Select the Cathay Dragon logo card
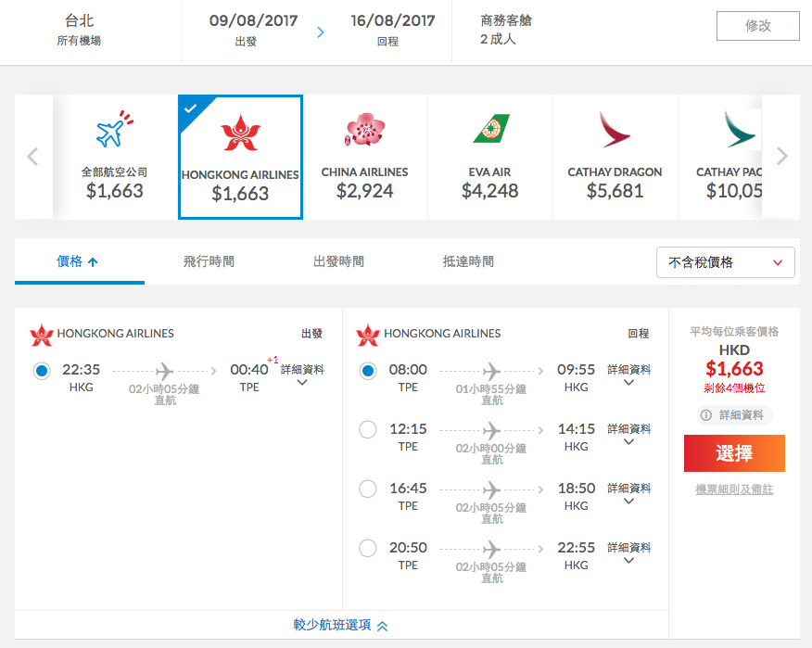Screen dimensions: 812x648 tap(615, 157)
